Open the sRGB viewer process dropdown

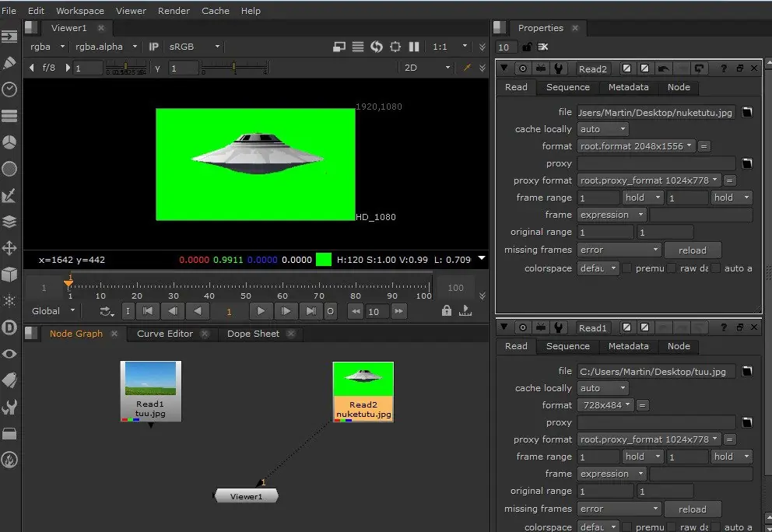pos(194,47)
